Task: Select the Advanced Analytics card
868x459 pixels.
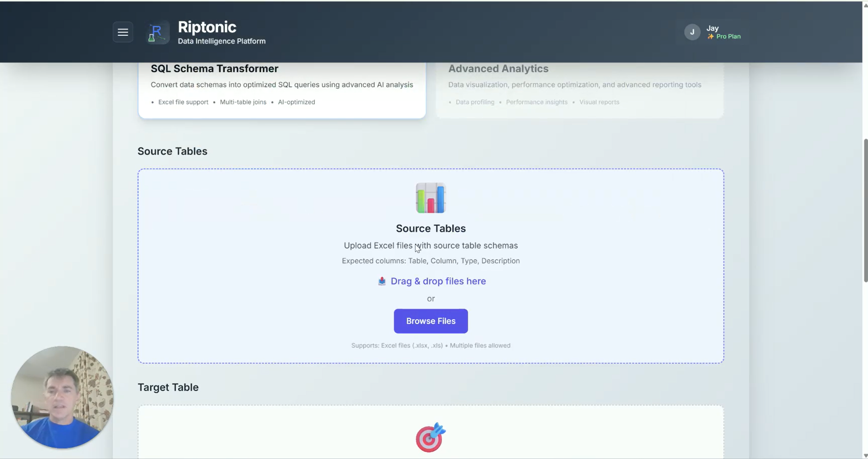Action: point(579,90)
